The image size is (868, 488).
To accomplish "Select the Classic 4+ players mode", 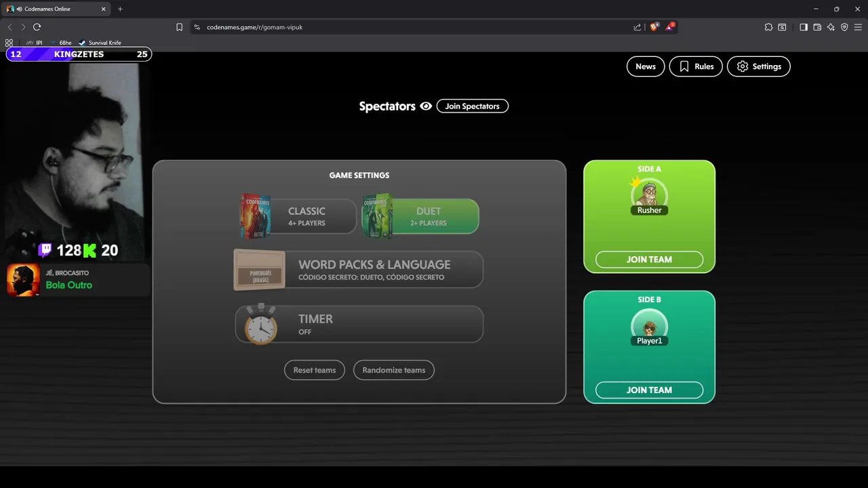I will [307, 216].
